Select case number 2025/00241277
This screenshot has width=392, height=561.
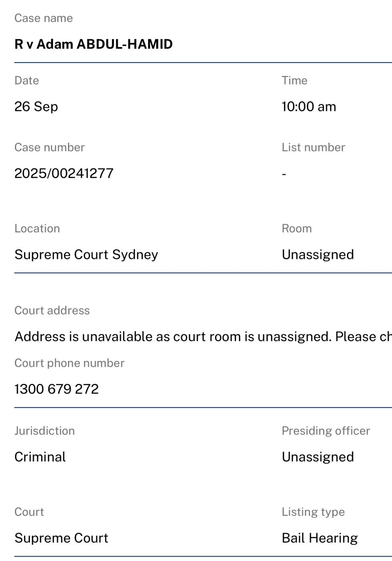64,174
